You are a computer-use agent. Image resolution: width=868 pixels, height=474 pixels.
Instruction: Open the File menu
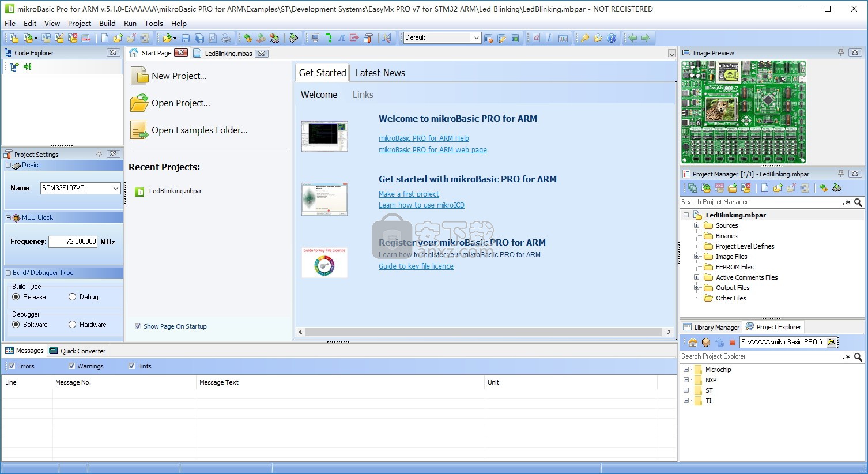click(x=10, y=24)
